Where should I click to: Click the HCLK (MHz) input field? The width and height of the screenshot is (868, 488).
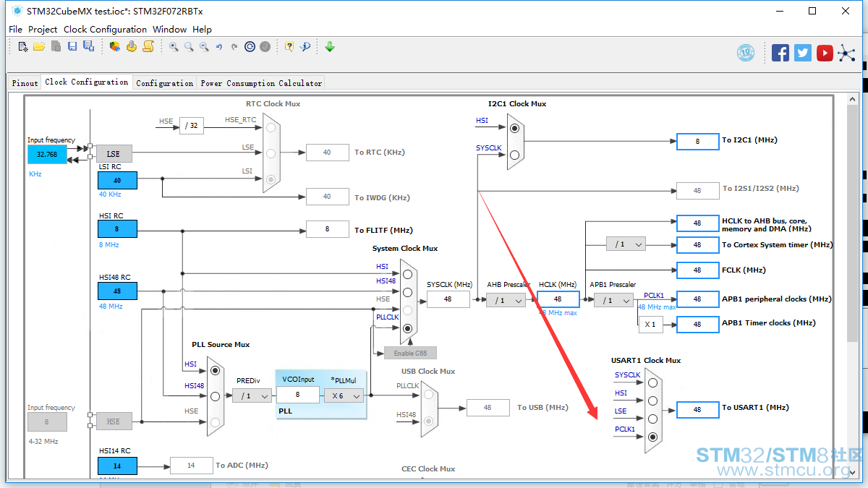558,299
